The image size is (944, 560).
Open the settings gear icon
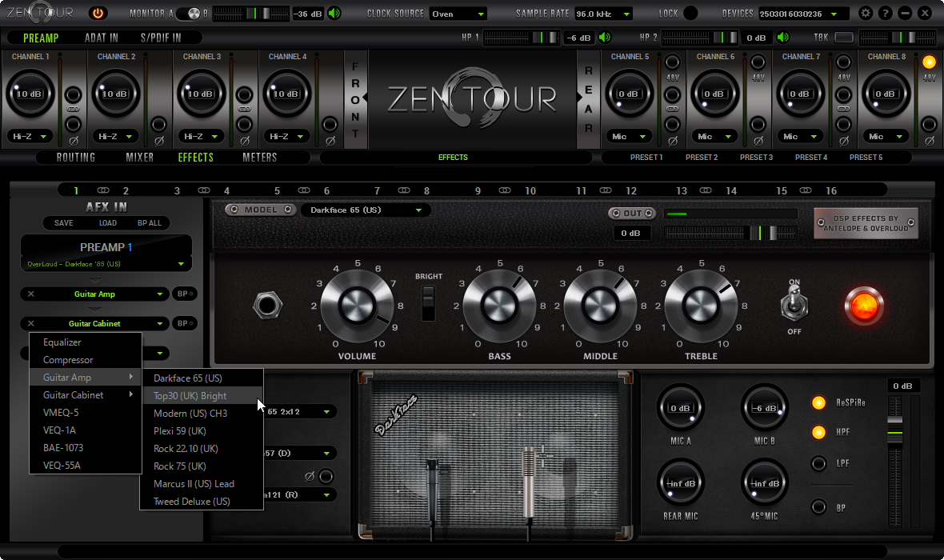pyautogui.click(x=865, y=13)
